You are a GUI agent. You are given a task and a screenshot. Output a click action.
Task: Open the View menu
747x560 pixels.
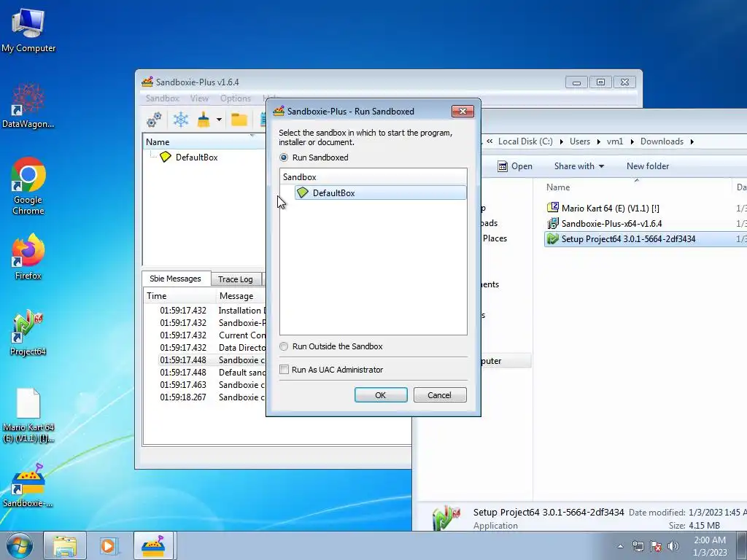point(199,98)
